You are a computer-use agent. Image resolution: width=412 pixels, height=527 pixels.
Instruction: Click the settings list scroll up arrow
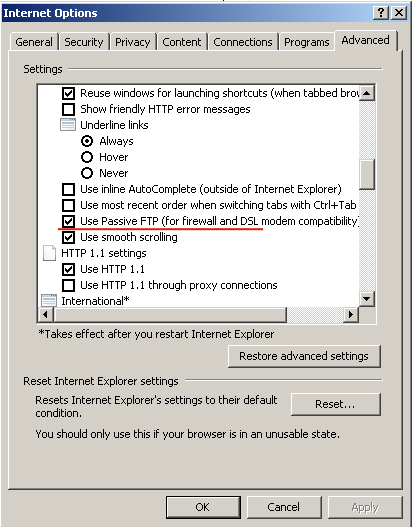(x=367, y=93)
